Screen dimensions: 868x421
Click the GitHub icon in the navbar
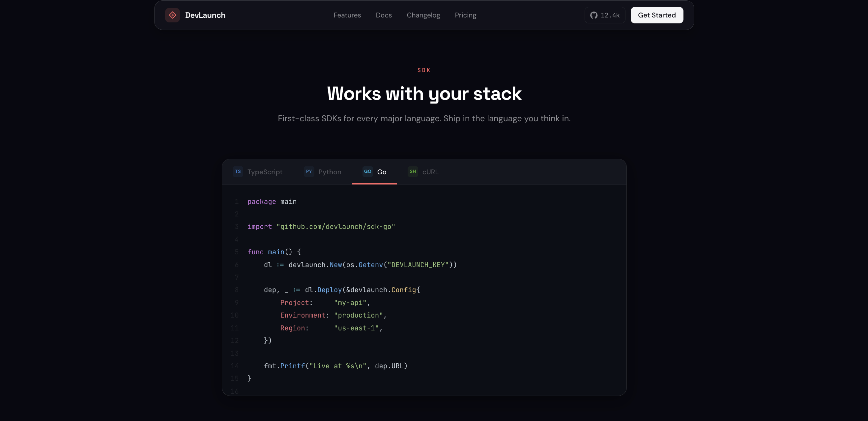pos(594,15)
